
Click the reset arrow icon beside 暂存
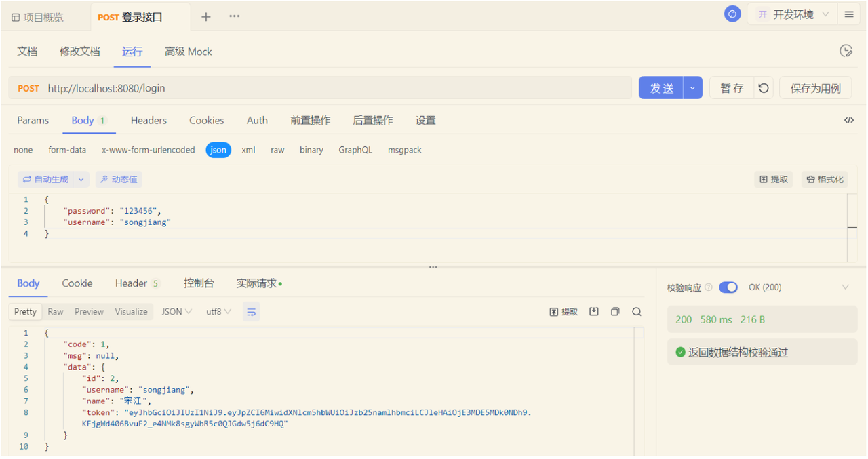(x=764, y=88)
